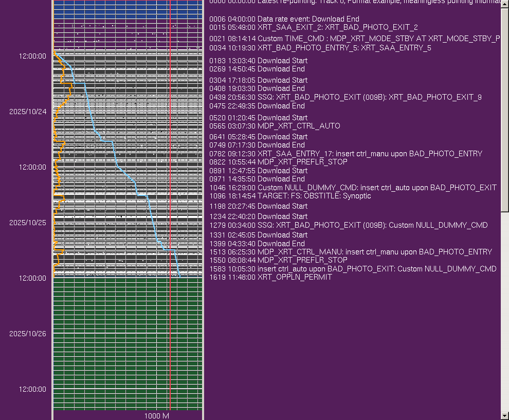Select the 0034 XRT_BAD_PHOTO_ENTRY_5 event

(x=320, y=48)
